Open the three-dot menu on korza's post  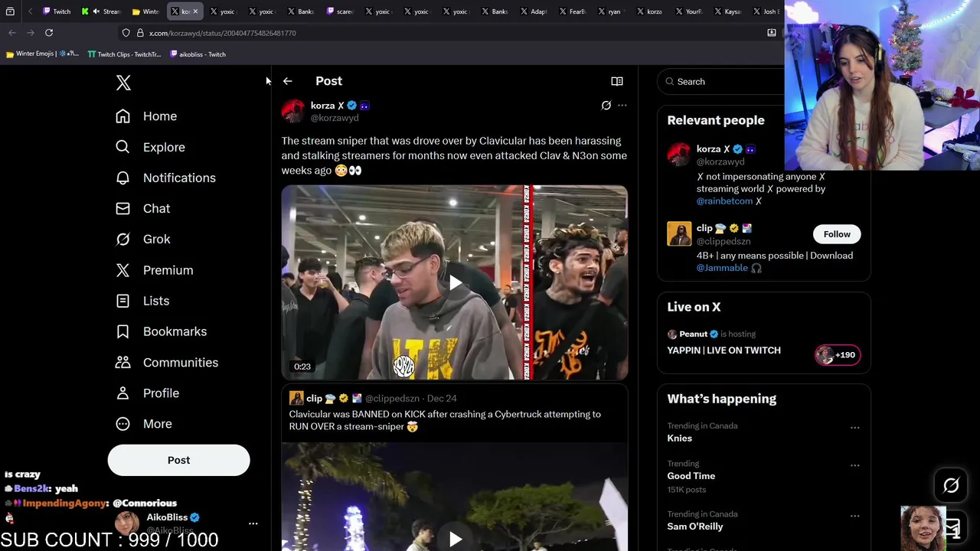(622, 106)
